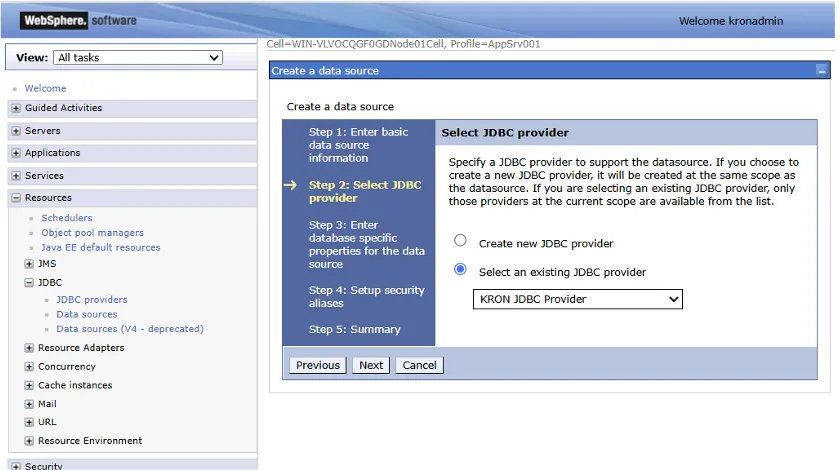Expand the Cache instances node
840x470 pixels.
point(29,385)
